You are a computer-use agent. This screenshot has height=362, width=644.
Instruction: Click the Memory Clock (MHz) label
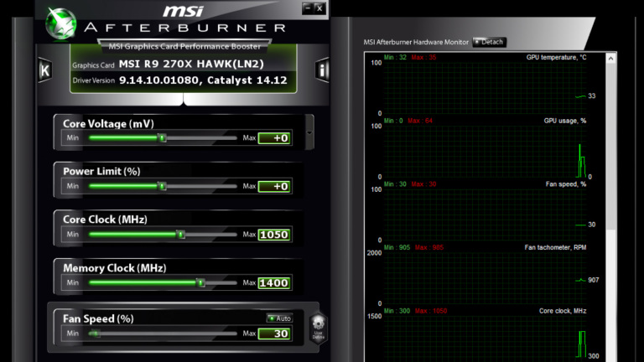[115, 268]
